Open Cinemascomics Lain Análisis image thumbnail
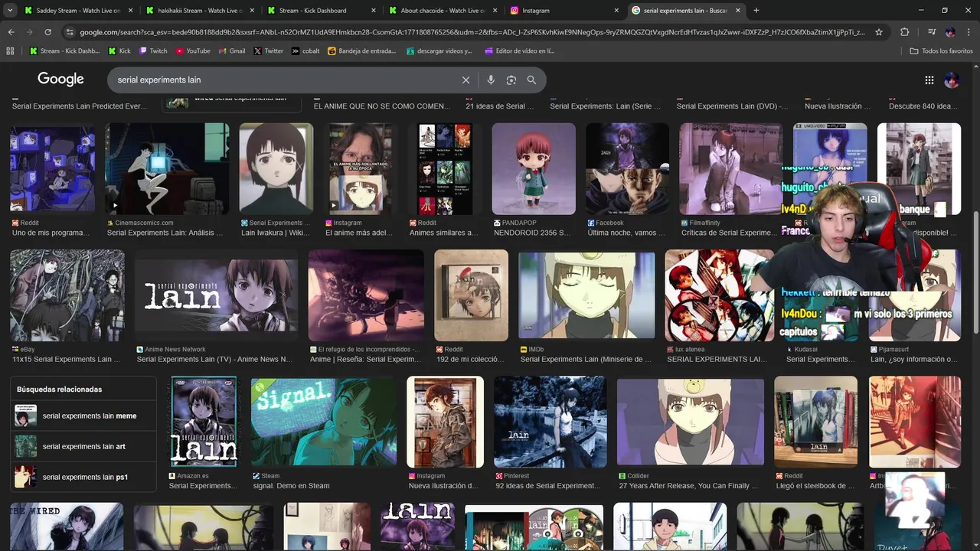 [x=167, y=169]
